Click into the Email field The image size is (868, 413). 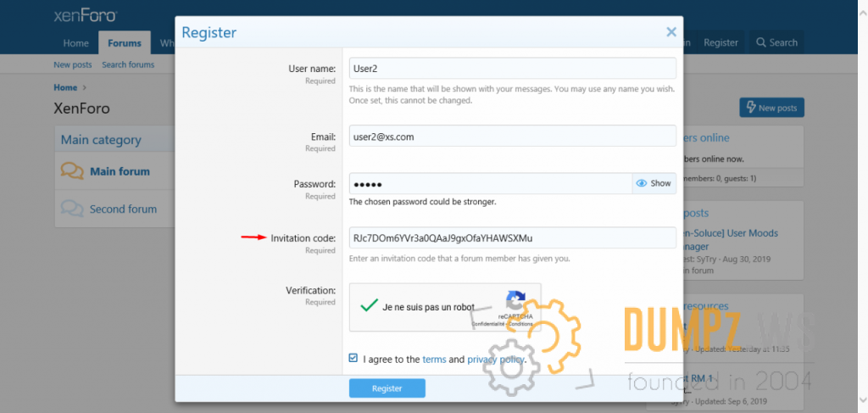(512, 137)
